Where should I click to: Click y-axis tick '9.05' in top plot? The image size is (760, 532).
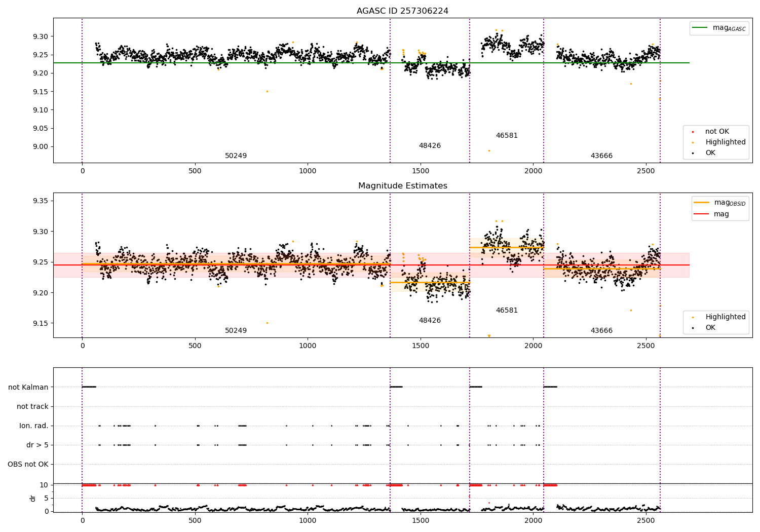pos(41,129)
